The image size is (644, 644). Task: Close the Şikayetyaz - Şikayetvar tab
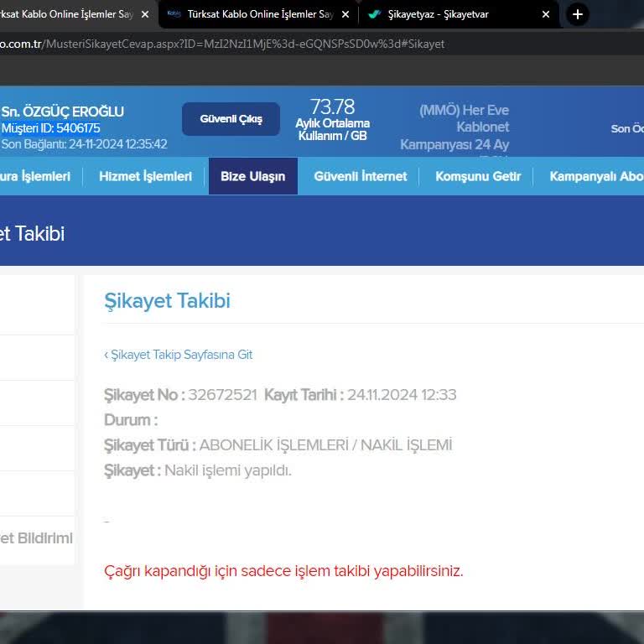545,14
